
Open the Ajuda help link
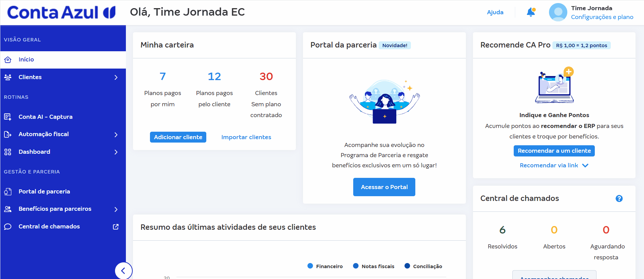click(495, 12)
